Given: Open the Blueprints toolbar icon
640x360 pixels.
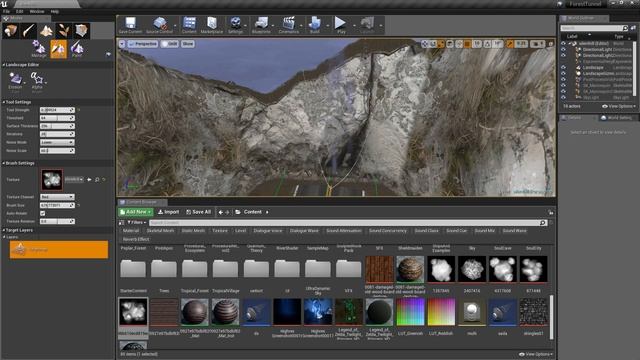Looking at the screenshot, I should click(261, 25).
